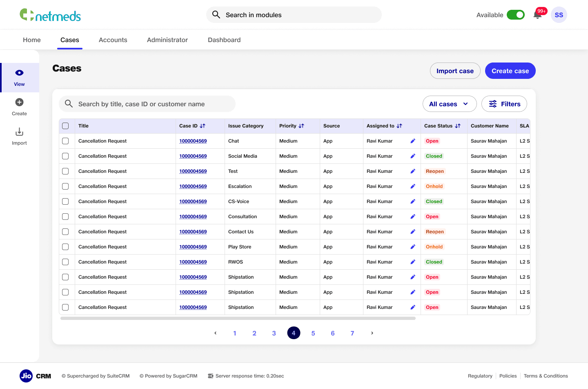Open the notifications bell icon

[x=537, y=15]
